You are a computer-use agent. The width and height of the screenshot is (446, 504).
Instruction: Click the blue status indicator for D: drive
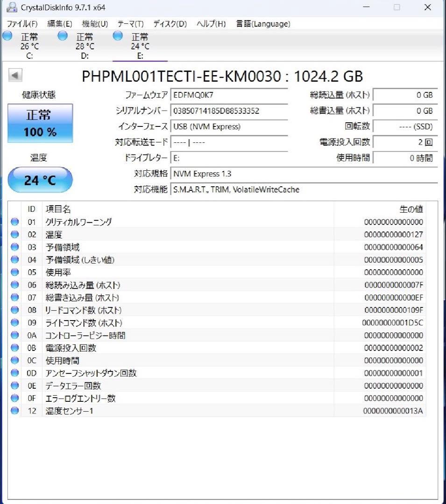click(x=62, y=35)
